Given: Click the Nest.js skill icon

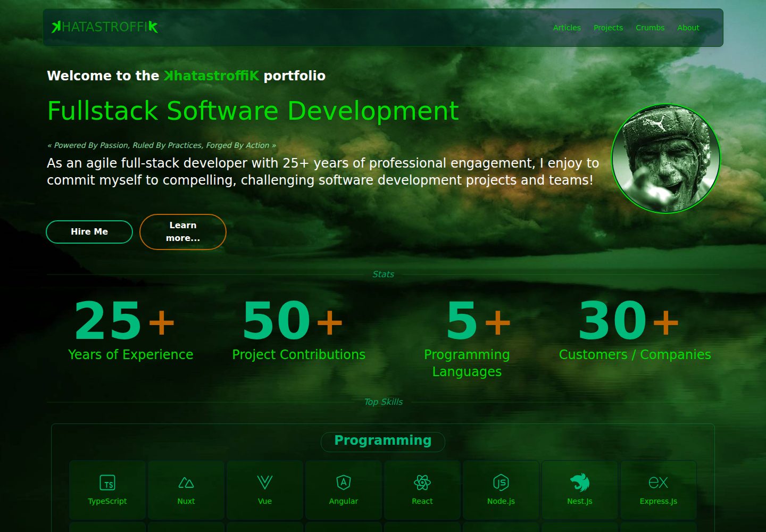Looking at the screenshot, I should (580, 483).
